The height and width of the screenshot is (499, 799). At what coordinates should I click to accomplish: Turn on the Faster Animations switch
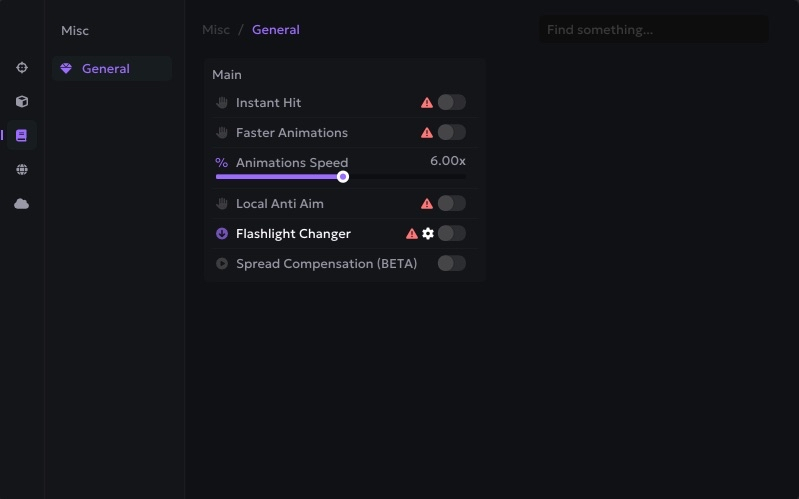[451, 132]
